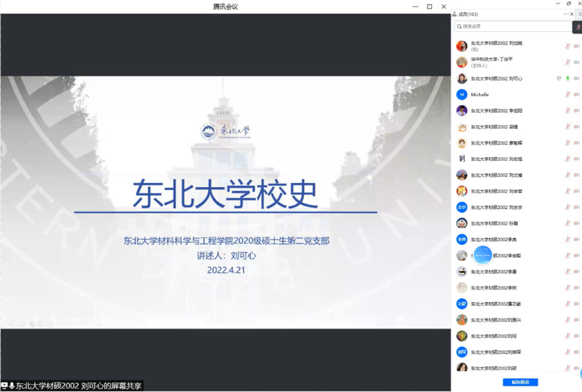Screen dimensions: 582x392
Task: Click Michelle's blue avatar icon
Action: (x=462, y=95)
